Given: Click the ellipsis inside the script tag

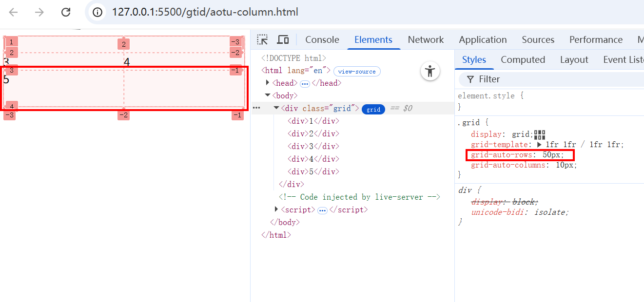Looking at the screenshot, I should (323, 210).
